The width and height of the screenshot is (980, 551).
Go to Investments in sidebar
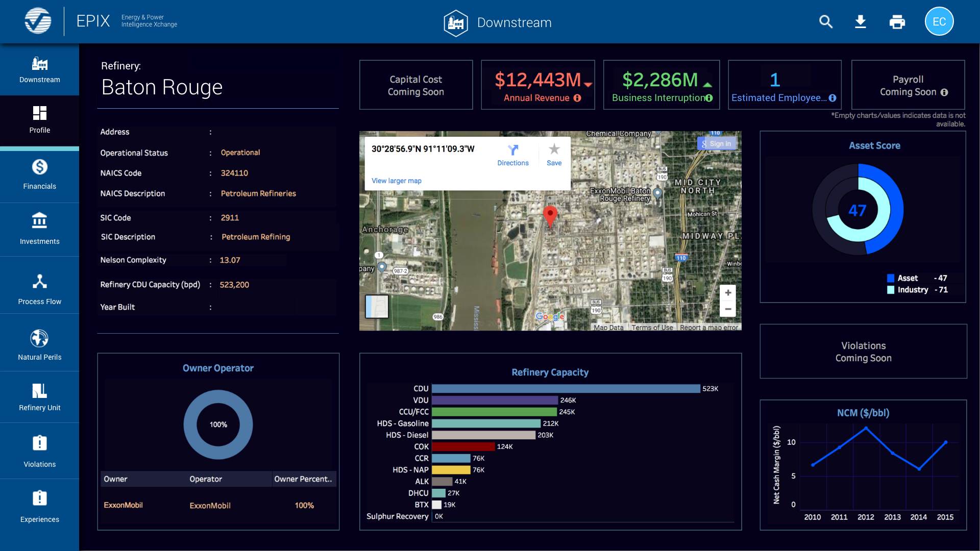(39, 230)
